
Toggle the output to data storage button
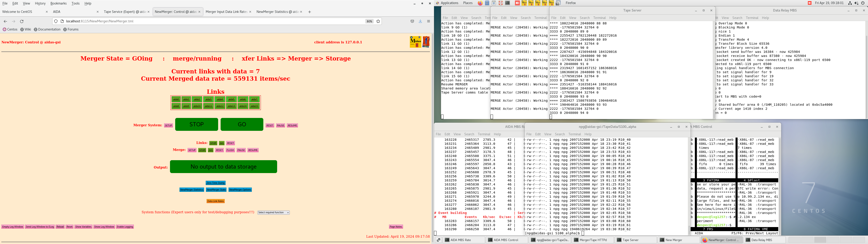point(223,167)
